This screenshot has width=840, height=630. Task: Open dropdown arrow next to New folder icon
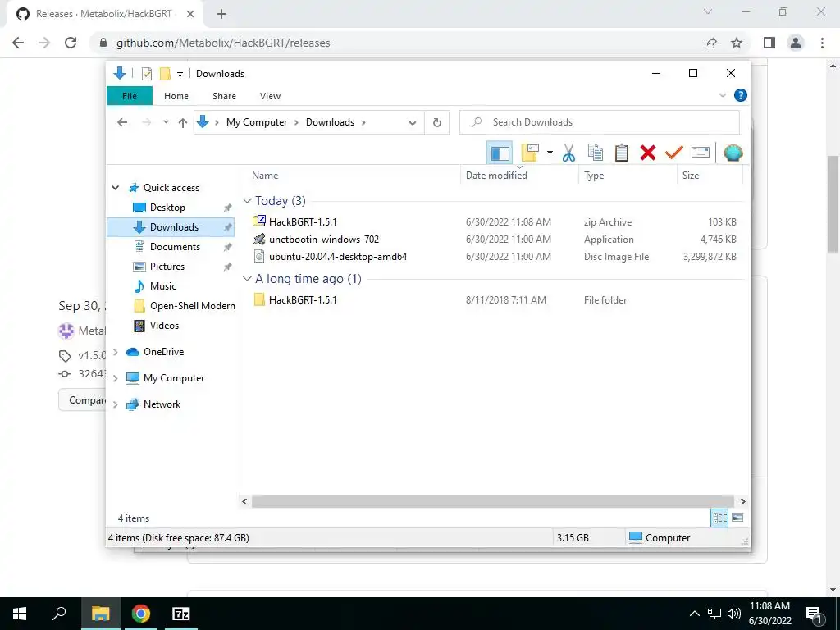pos(550,153)
